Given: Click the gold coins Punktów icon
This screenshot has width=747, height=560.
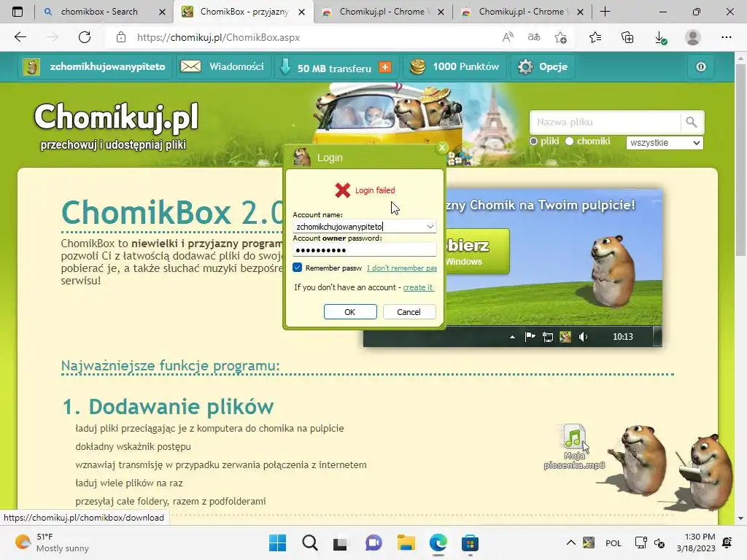Looking at the screenshot, I should 417,66.
